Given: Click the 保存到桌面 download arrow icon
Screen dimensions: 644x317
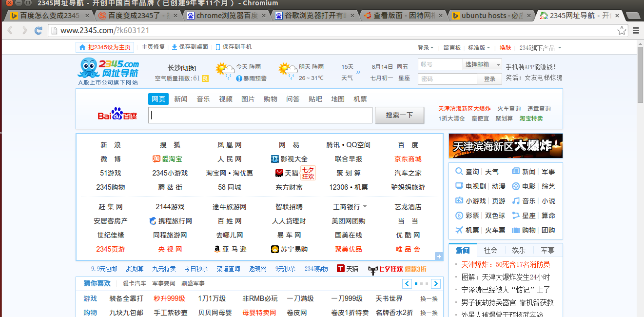Looking at the screenshot, I should pyautogui.click(x=175, y=47).
